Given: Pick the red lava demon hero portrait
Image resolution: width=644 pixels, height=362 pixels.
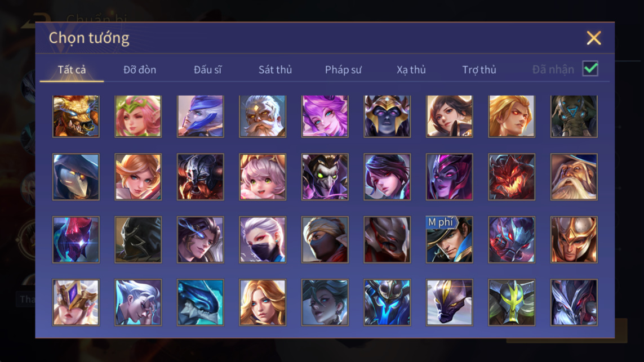Looking at the screenshot, I should (512, 177).
